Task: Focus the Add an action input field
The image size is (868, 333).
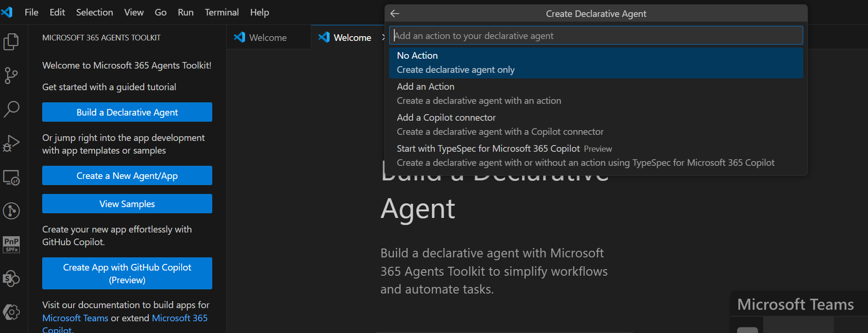Action: point(596,36)
